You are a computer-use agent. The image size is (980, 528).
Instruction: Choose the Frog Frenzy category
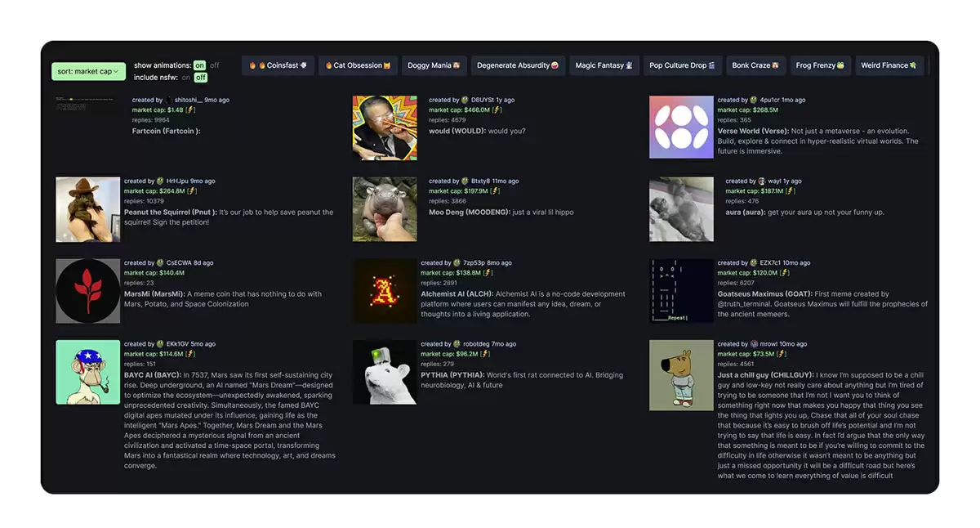[820, 65]
